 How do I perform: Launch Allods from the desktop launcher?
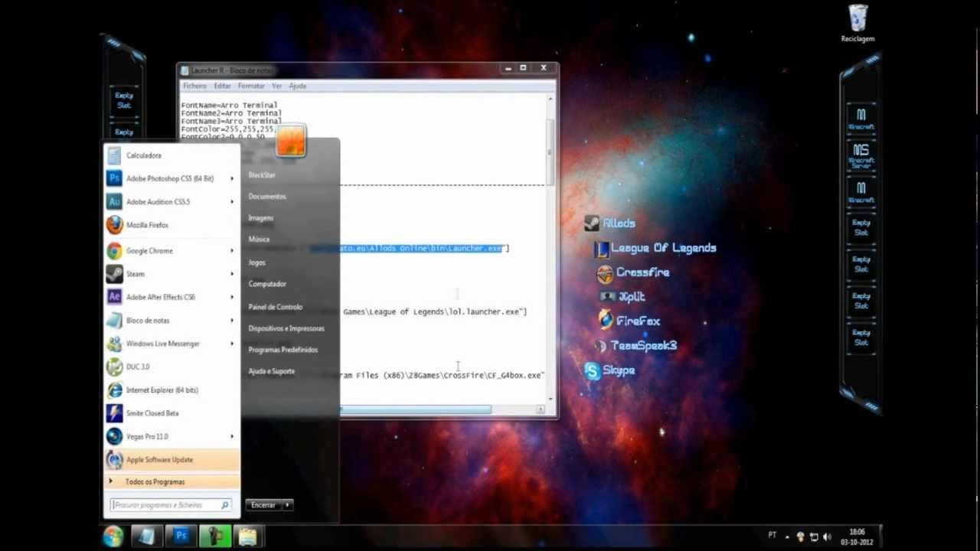pyautogui.click(x=610, y=223)
